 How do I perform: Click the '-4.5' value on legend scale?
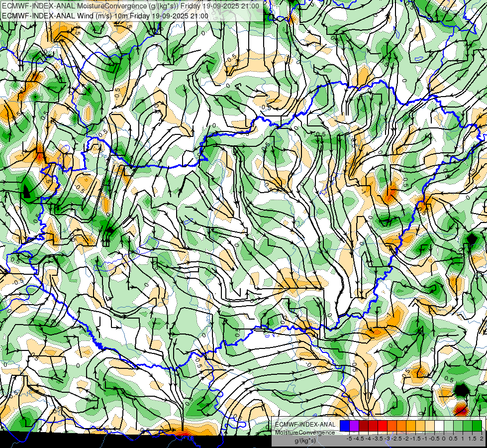(359, 439)
